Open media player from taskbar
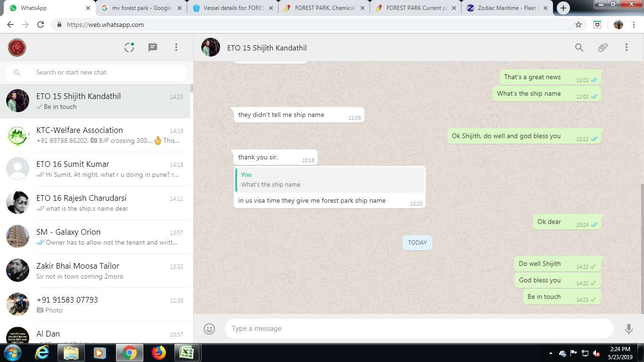The width and height of the screenshot is (644, 362). tap(99, 353)
